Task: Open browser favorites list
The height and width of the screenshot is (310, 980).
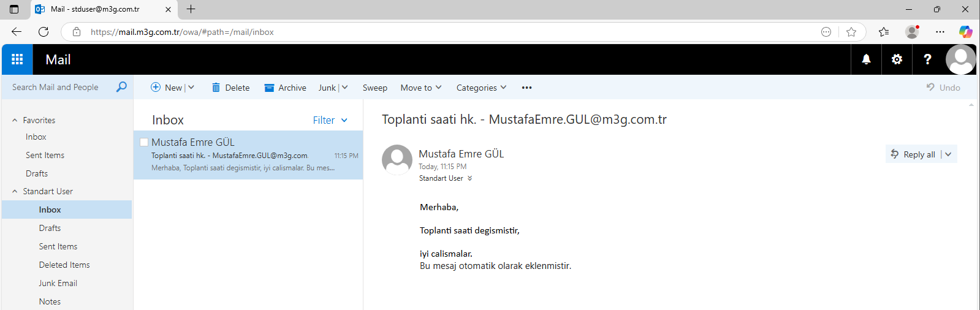Action: 883,32
